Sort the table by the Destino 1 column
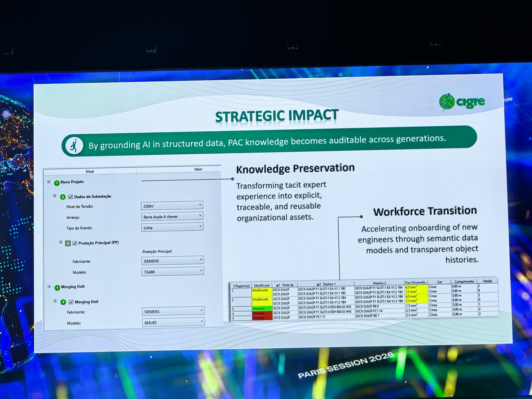Image resolution: width=532 pixels, height=399 pixels. (x=326, y=284)
